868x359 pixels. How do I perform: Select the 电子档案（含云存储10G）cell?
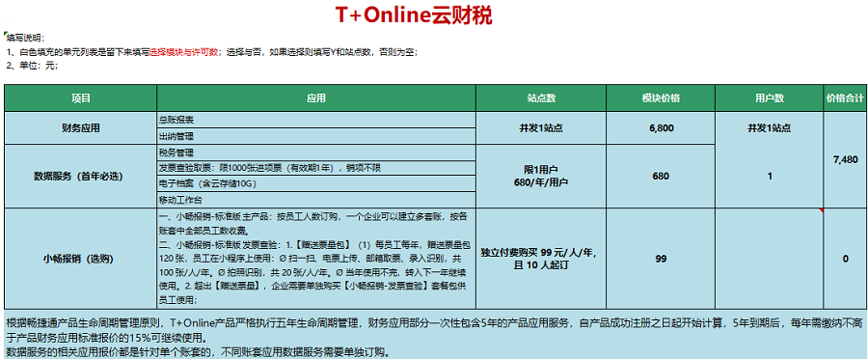click(x=316, y=183)
